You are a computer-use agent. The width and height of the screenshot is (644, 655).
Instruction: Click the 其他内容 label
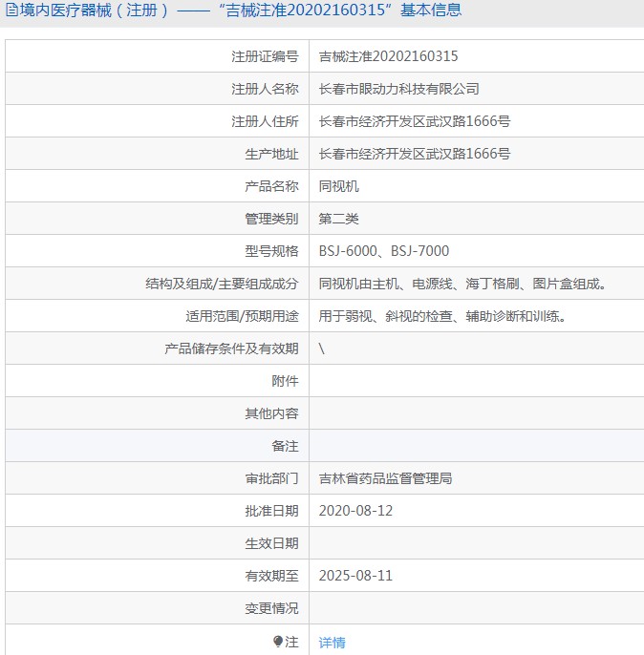click(x=271, y=413)
